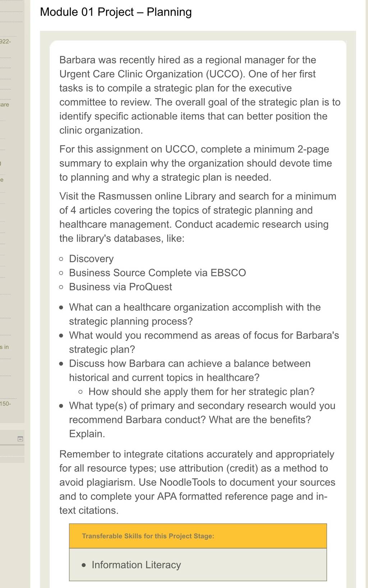The height and width of the screenshot is (588, 368).
Task: Click Business Source Complete via EBSCO item
Action: [x=157, y=273]
